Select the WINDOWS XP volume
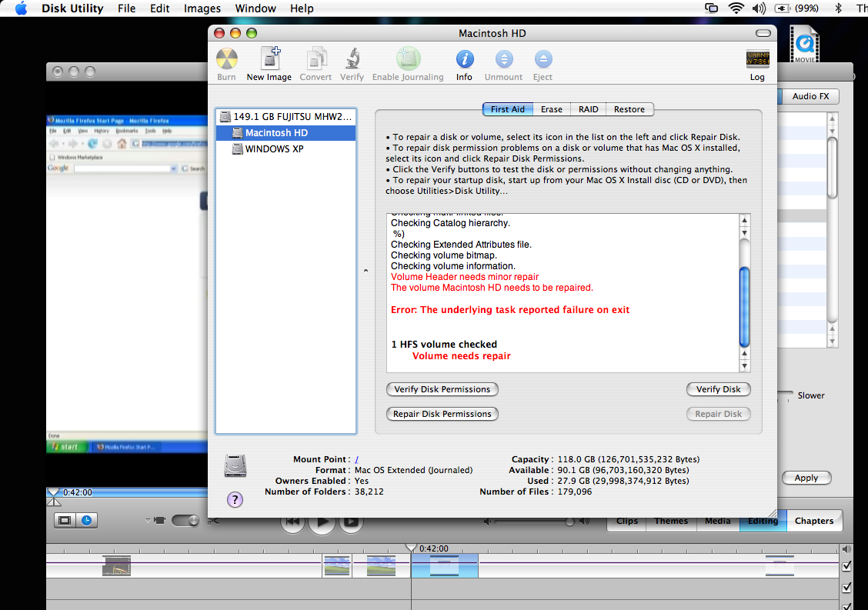This screenshot has width=868, height=610. [x=285, y=149]
